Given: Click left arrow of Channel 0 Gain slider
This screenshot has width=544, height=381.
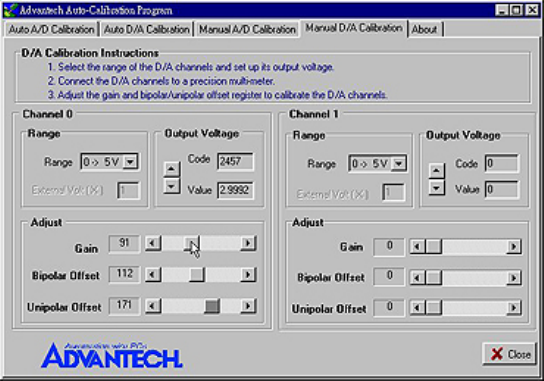Looking at the screenshot, I should 153,243.
